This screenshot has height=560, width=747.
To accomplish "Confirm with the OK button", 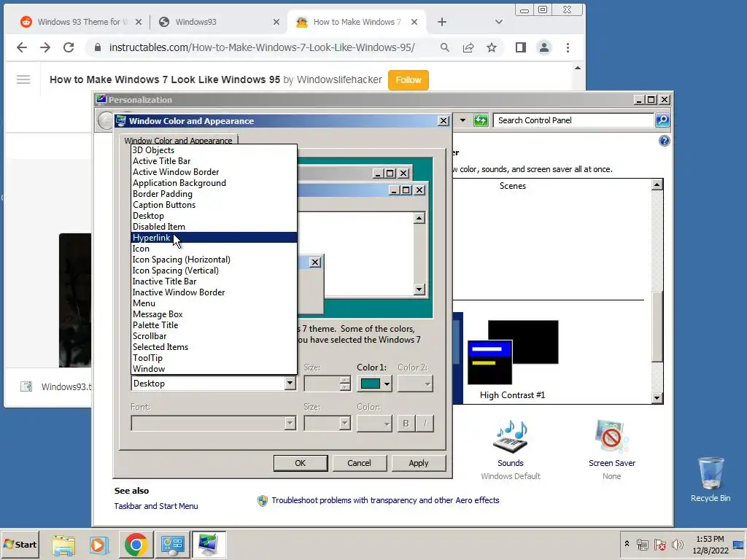I will coord(300,463).
